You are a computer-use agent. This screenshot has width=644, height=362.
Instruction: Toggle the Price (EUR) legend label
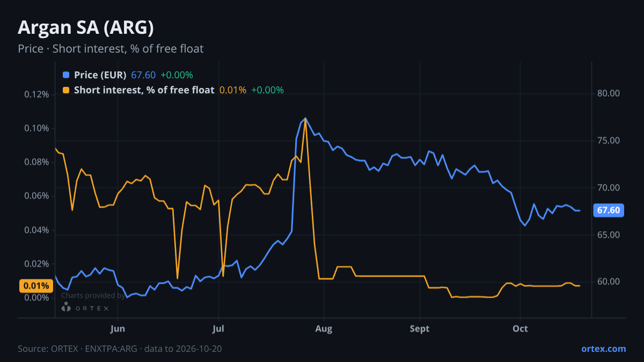pos(100,75)
